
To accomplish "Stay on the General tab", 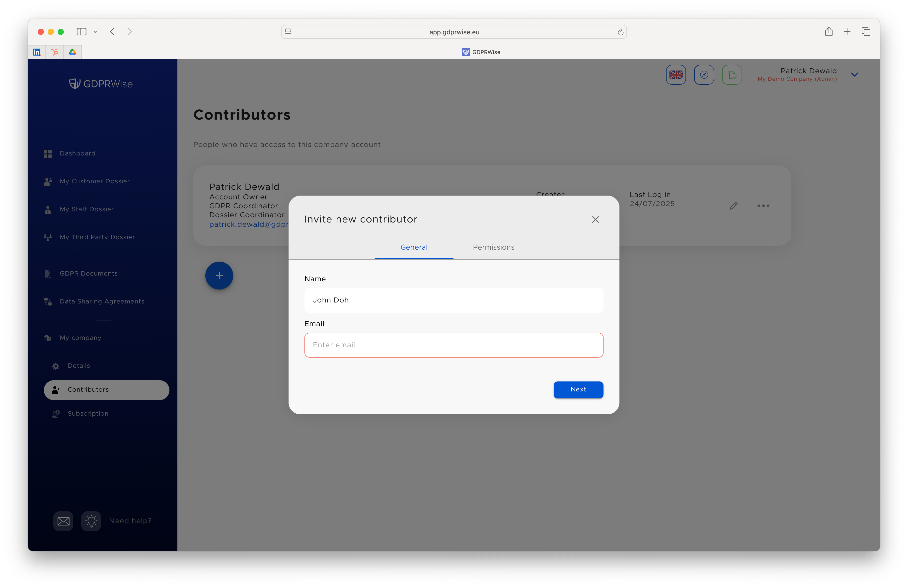I will coord(414,247).
